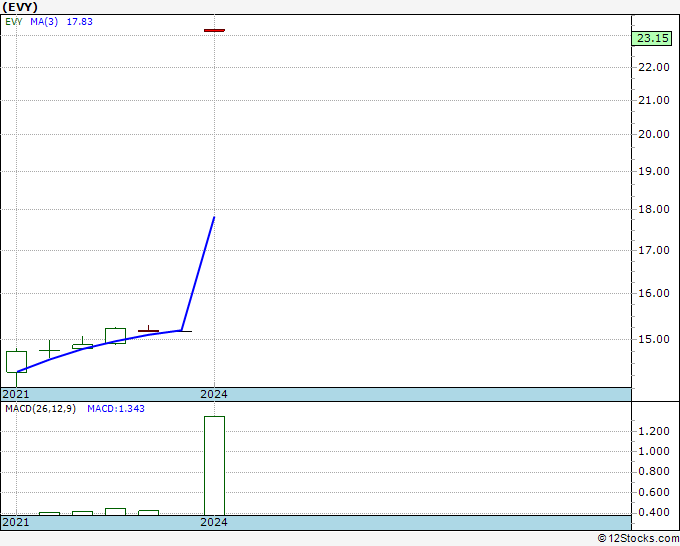This screenshot has width=680, height=546.
Task: Click the 17.00 price axis label
Action: point(654,250)
